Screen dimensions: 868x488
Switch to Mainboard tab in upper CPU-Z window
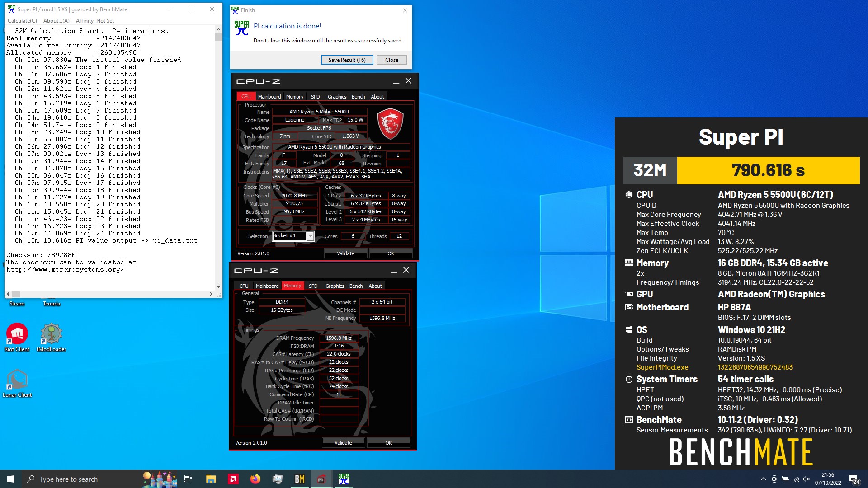pos(269,97)
